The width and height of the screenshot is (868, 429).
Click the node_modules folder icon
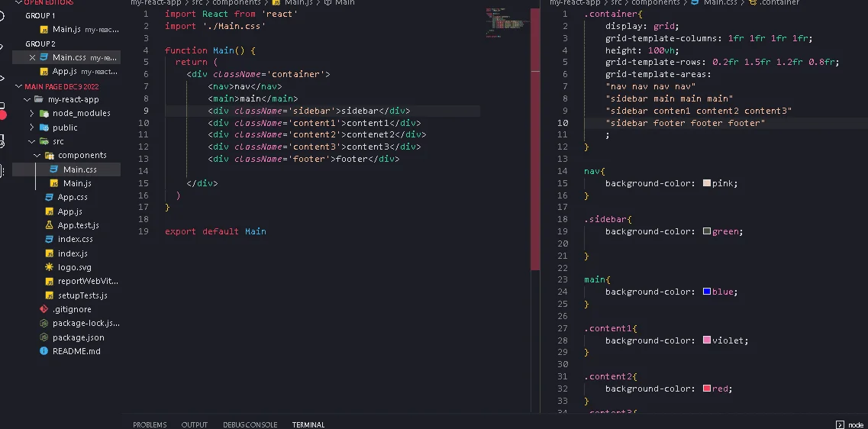click(44, 113)
